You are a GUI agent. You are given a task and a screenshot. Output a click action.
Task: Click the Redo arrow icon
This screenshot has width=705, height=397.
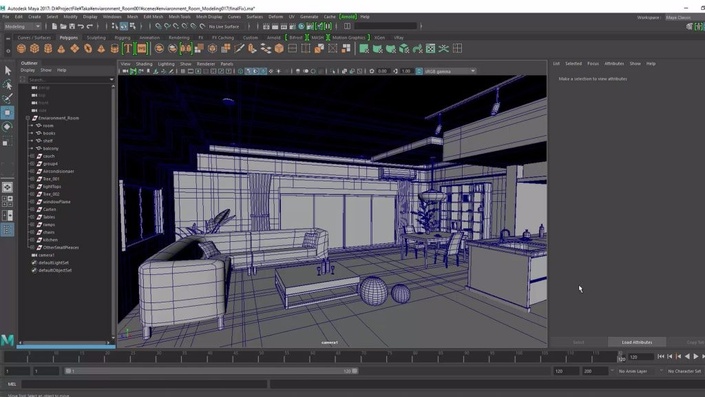click(90, 27)
